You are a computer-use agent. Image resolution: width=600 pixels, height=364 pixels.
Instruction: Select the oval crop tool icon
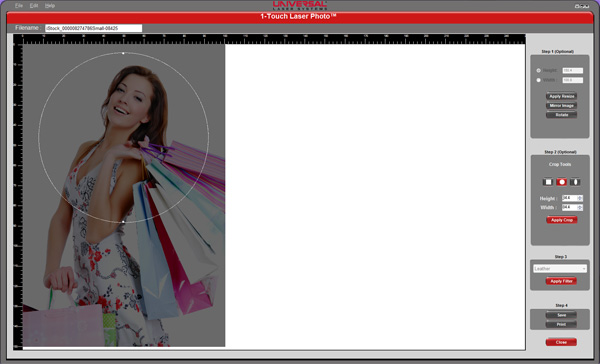[575, 182]
